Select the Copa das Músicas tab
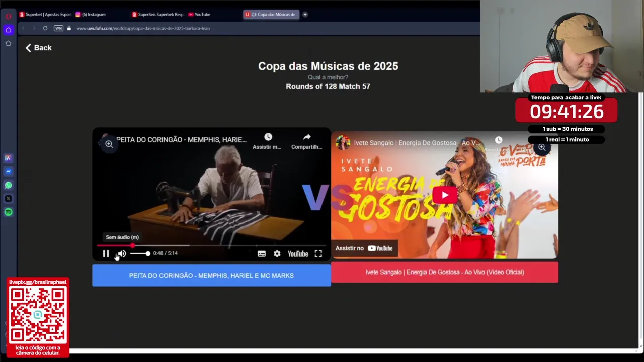This screenshot has width=644, height=362. pos(272,14)
